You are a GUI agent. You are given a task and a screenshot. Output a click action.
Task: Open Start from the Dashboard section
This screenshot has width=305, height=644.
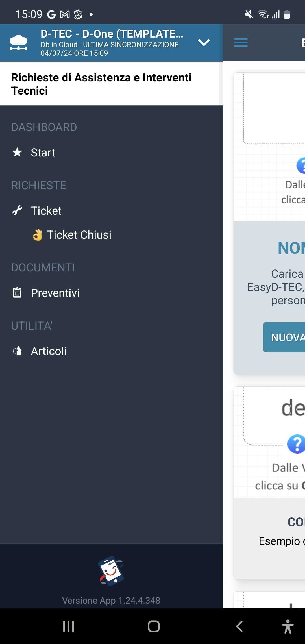(x=43, y=153)
